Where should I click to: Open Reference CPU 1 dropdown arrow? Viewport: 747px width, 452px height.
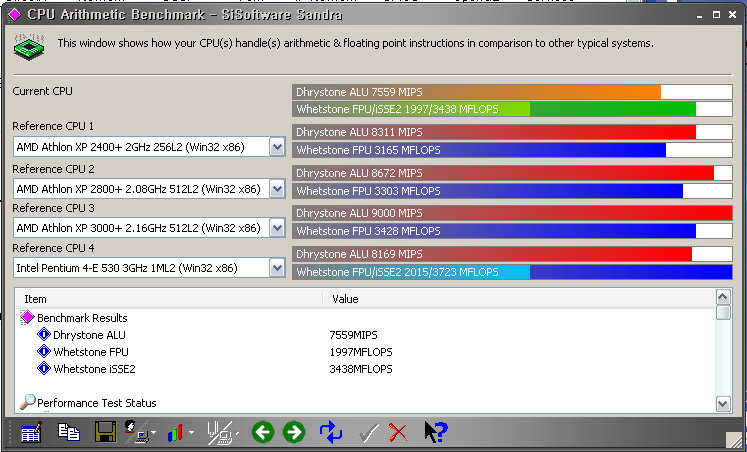pyautogui.click(x=277, y=147)
